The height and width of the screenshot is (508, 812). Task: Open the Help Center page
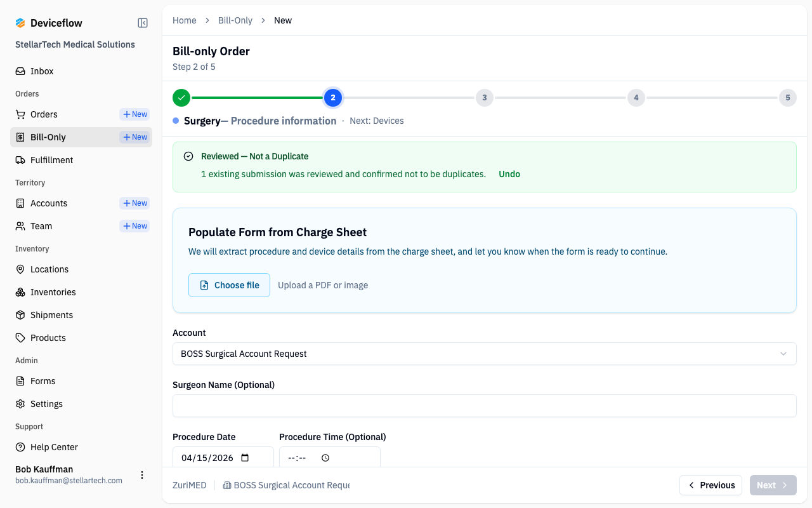[81, 447]
